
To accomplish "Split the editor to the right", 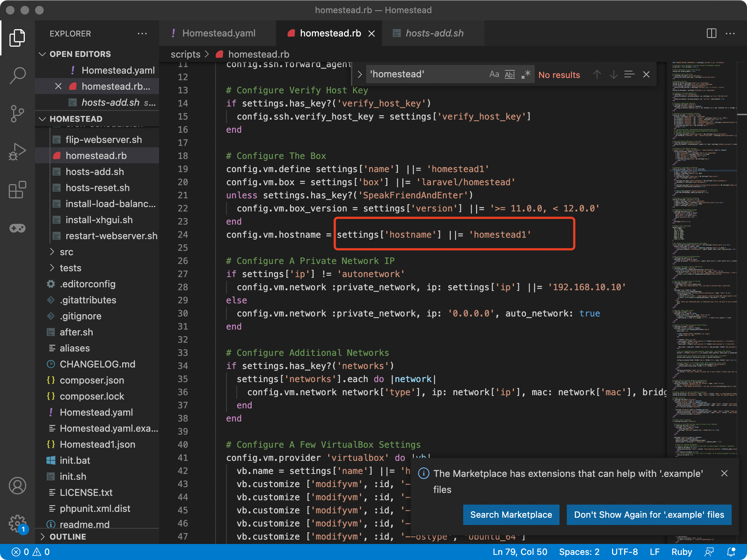I will click(711, 34).
